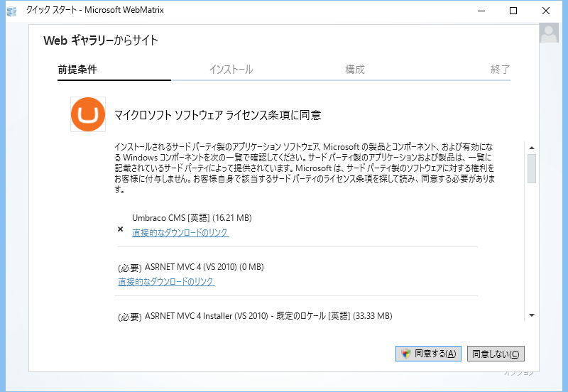The height and width of the screenshot is (392, 568).
Task: Click the license list scroll up arrow
Action: (532, 148)
